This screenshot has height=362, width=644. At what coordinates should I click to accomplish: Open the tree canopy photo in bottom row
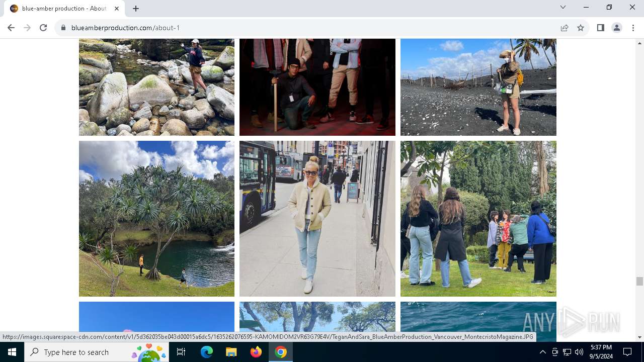pyautogui.click(x=317, y=317)
